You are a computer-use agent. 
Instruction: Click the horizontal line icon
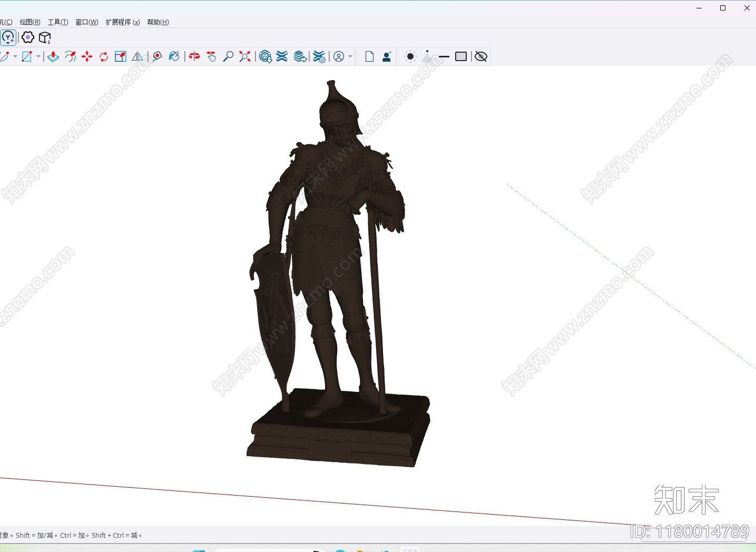point(444,56)
